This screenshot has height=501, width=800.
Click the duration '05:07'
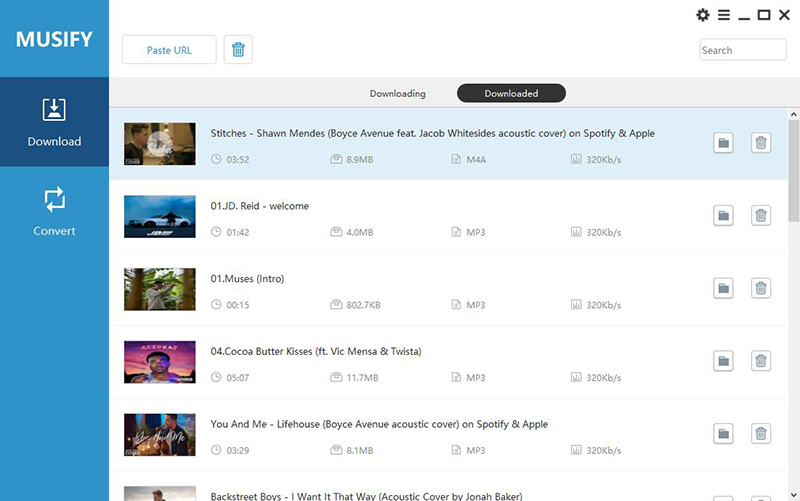coord(238,378)
